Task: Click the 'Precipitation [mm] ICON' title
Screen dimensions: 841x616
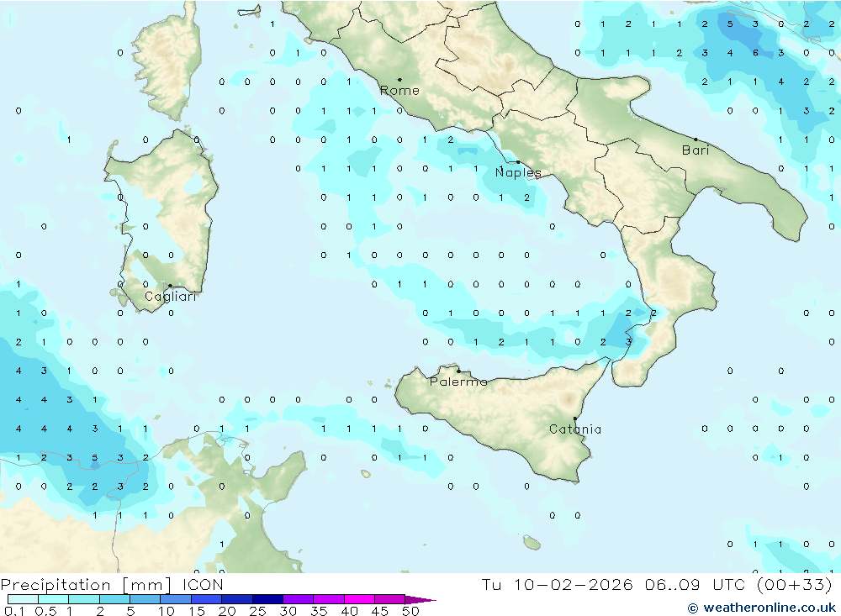Action: coord(112,584)
